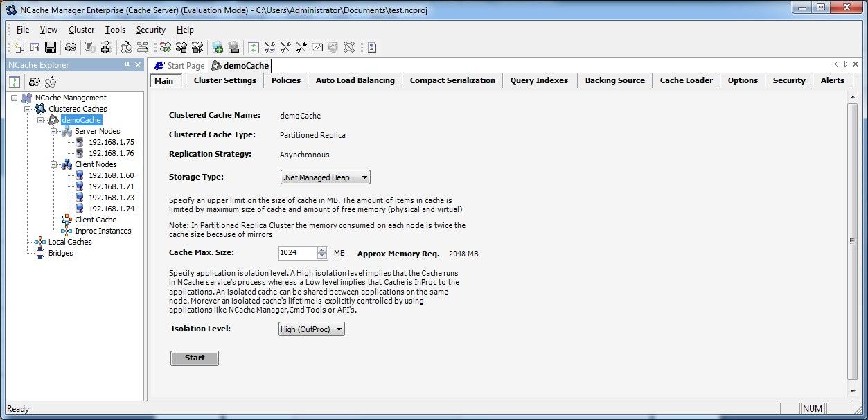Increase Cache Max. Size with up arrow
868x420 pixels.
coord(322,250)
